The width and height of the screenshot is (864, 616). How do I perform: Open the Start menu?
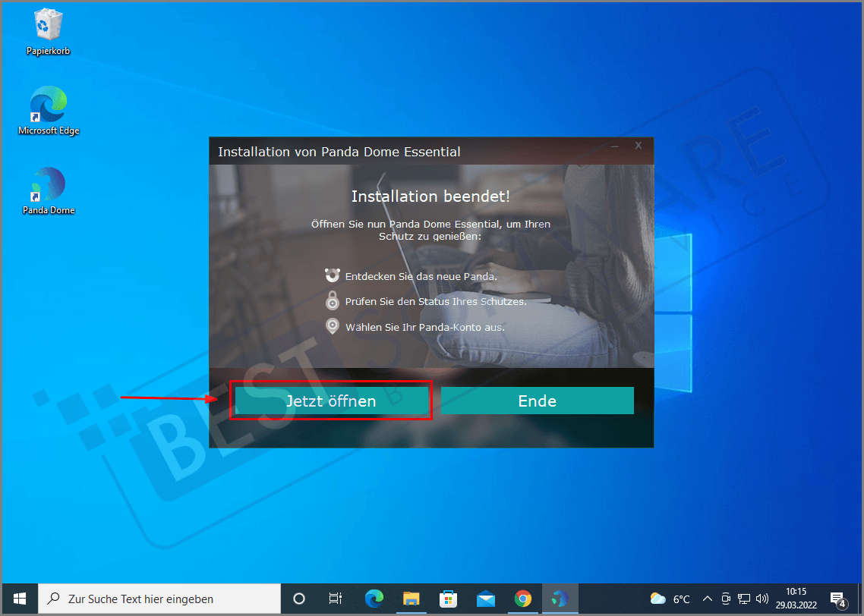(20, 599)
